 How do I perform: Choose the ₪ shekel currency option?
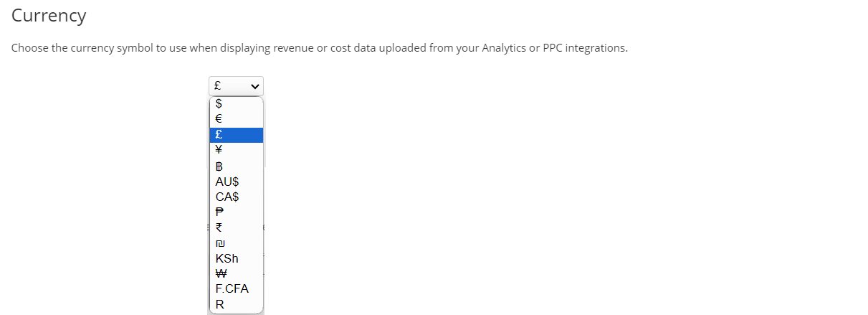[235, 243]
